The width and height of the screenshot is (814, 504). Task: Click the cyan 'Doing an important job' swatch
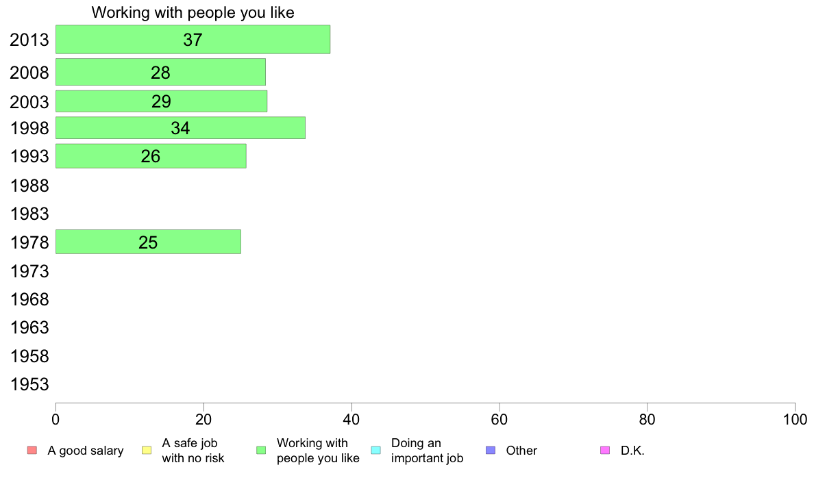click(376, 451)
